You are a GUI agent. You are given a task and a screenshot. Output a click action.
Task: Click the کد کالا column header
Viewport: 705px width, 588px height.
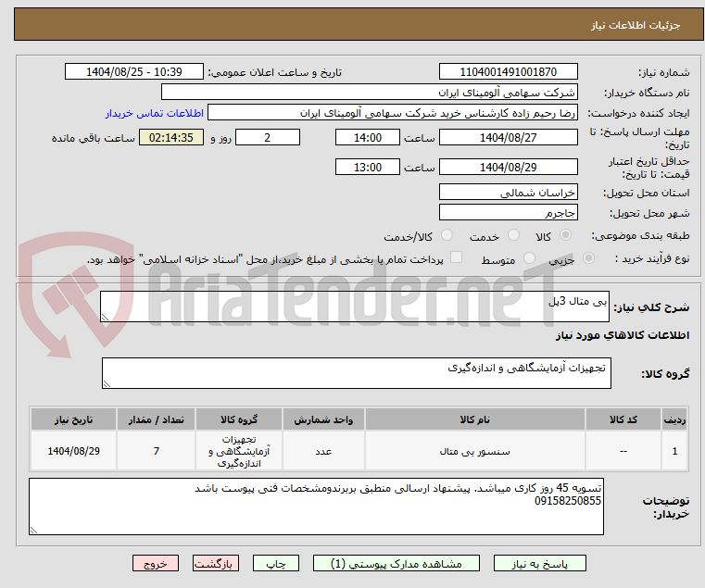click(x=623, y=419)
